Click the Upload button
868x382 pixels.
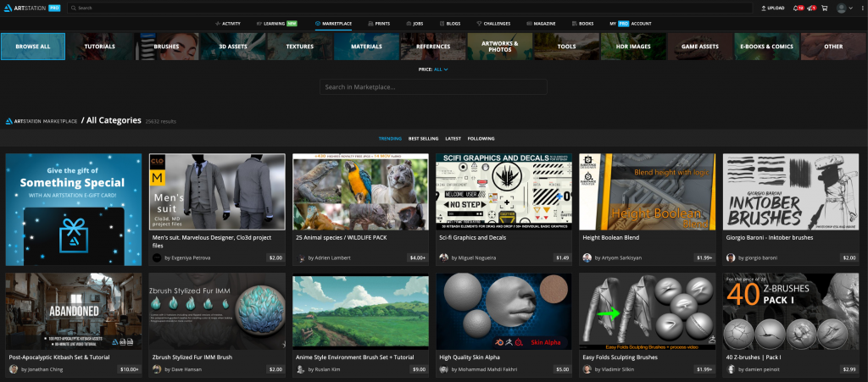pyautogui.click(x=771, y=8)
